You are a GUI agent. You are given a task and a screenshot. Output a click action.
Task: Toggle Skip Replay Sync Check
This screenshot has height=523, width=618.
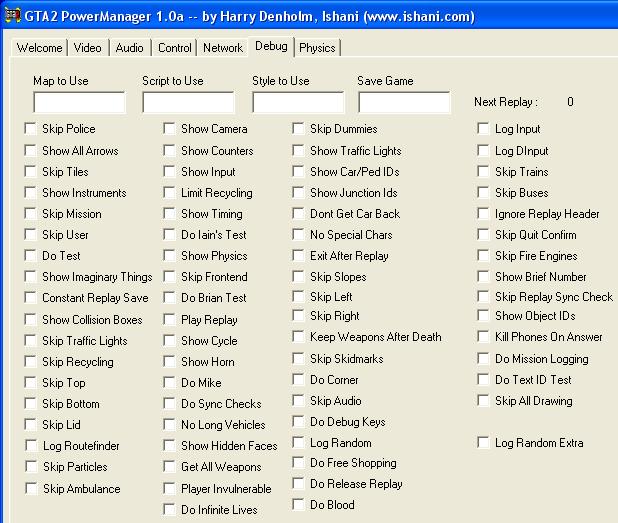coord(484,297)
